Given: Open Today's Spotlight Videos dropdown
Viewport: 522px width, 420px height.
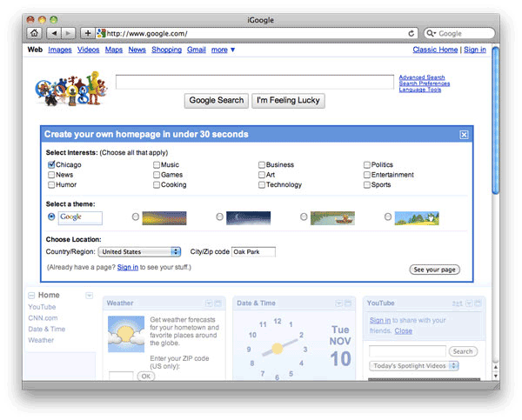Looking at the screenshot, I should point(414,366).
